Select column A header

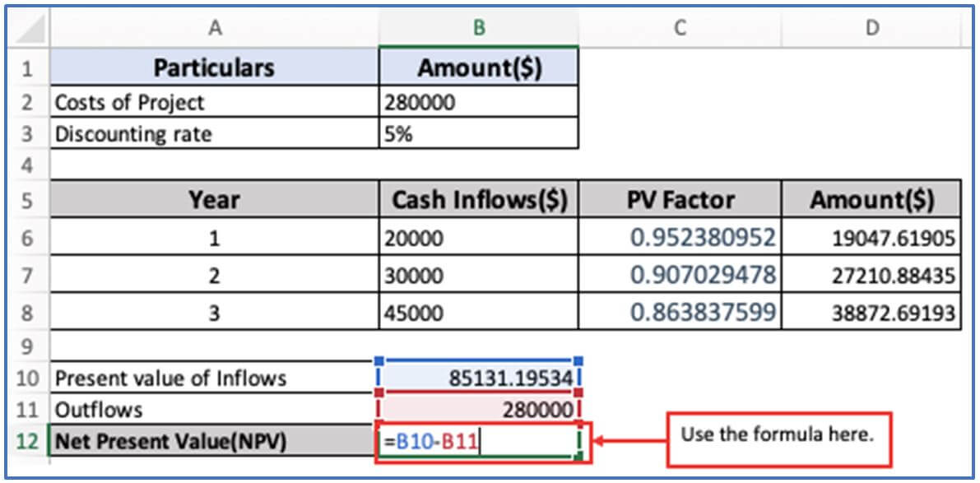pos(215,27)
